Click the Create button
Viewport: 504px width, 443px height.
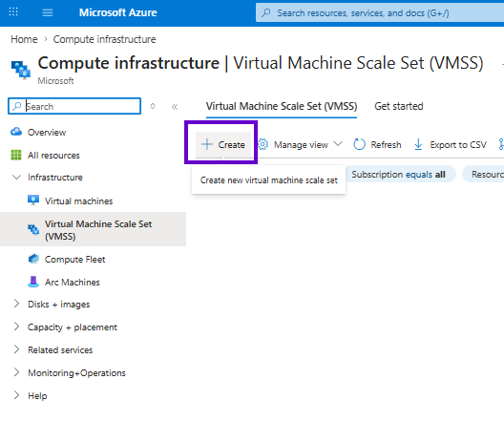[223, 145]
